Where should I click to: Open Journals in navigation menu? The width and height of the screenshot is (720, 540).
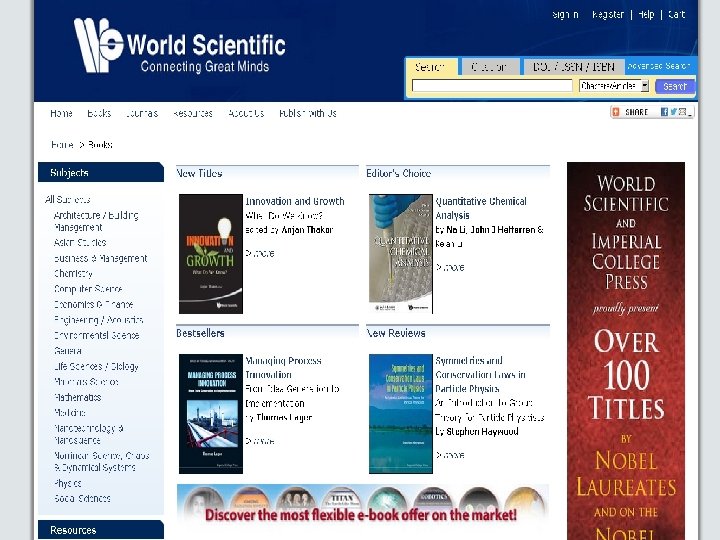[142, 113]
